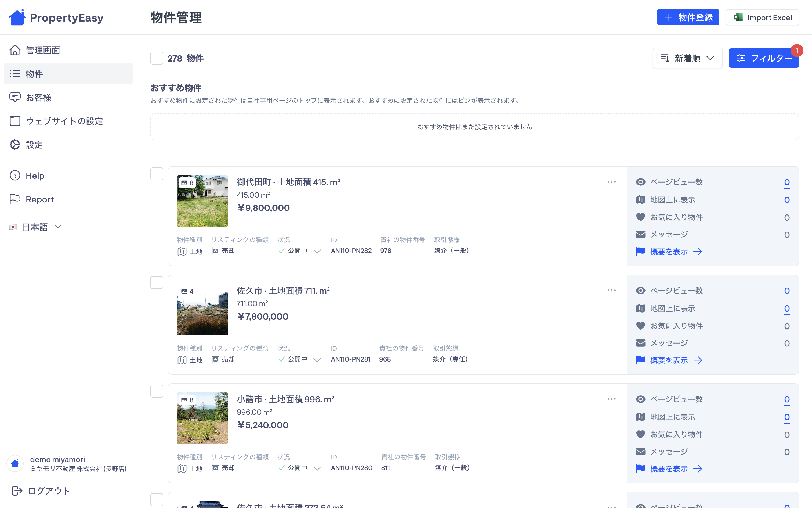The height and width of the screenshot is (508, 812).
Task: Open title 小諸市 · 土地面積 996. m²
Action: tap(285, 399)
